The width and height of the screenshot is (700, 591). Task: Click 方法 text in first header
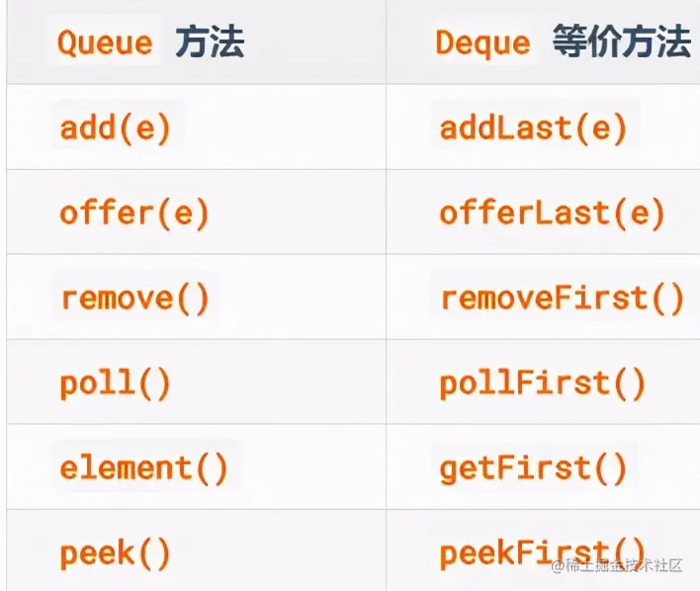(210, 42)
